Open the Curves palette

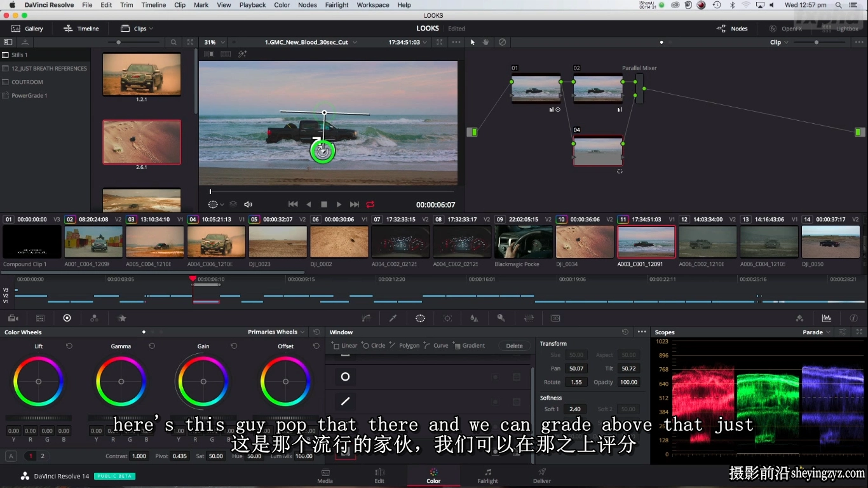click(x=366, y=318)
